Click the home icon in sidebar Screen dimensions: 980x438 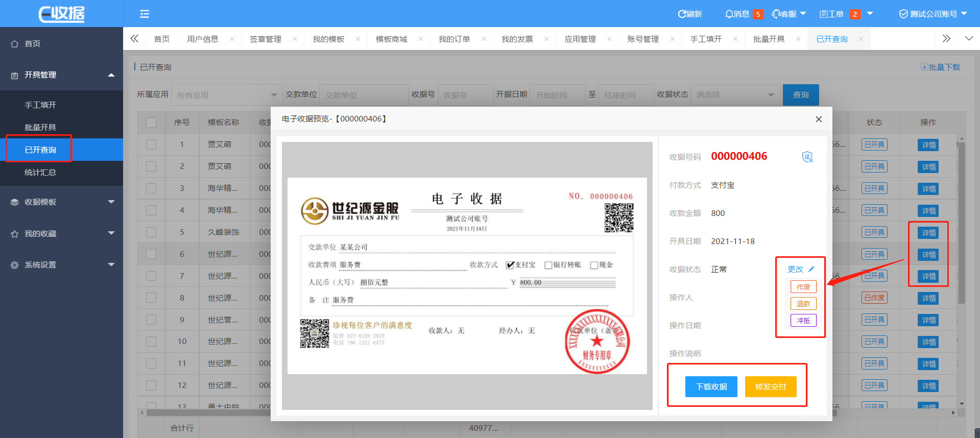coord(15,44)
